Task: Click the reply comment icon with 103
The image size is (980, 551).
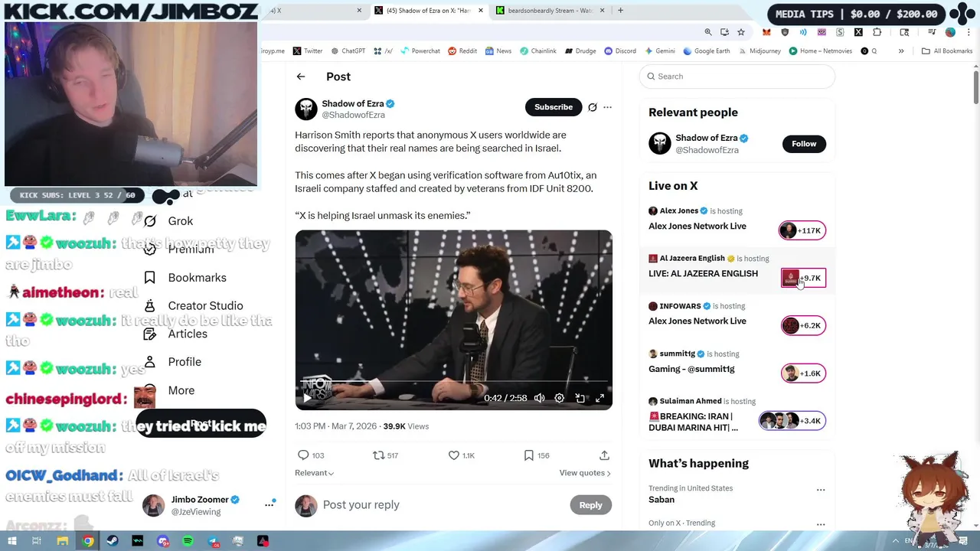Action: (x=310, y=455)
